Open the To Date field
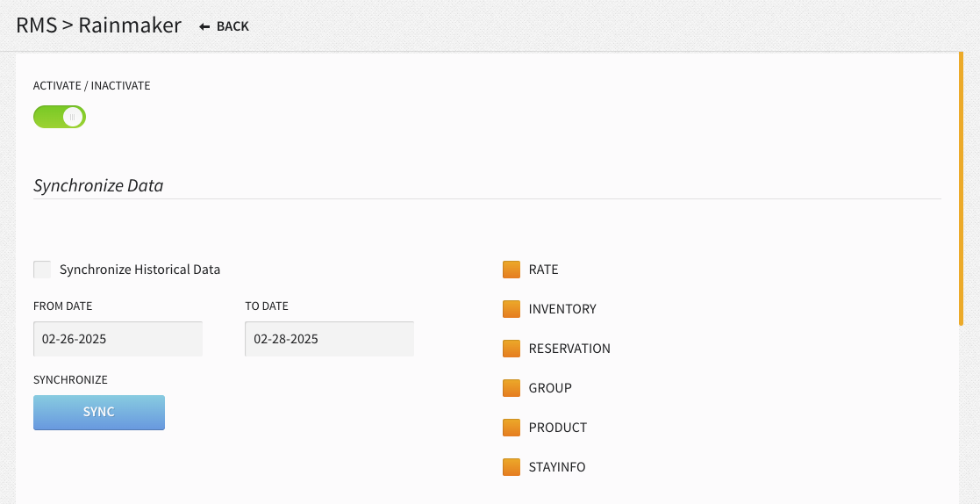This screenshot has height=504, width=980. point(329,339)
